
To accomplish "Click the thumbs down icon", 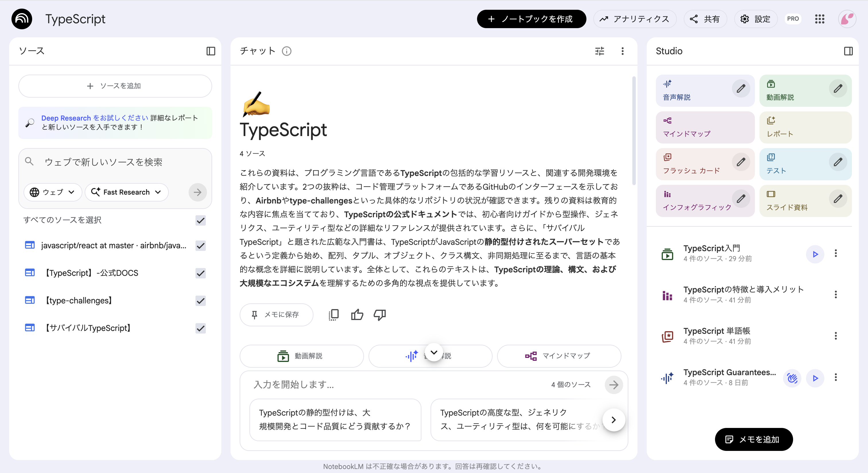I will pos(380,315).
